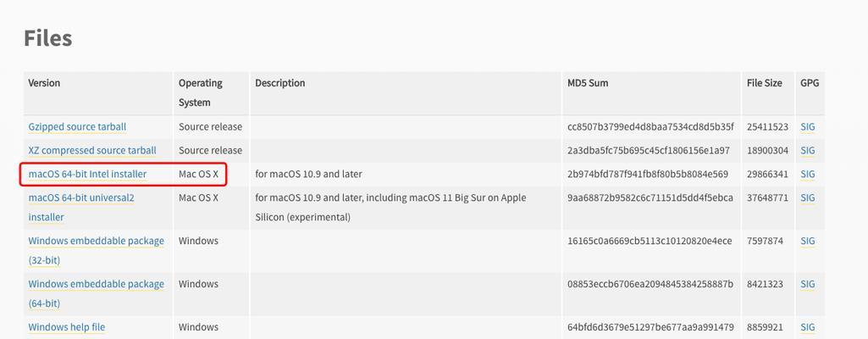Screen dimensions: 868x339
Task: Select the MD5 Sum column header
Action: tap(588, 83)
